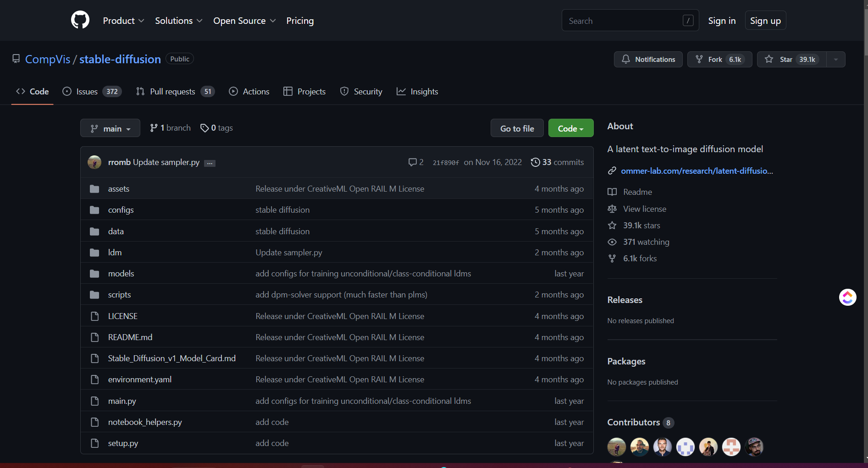Open README.md file
This screenshot has width=868, height=468.
130,337
